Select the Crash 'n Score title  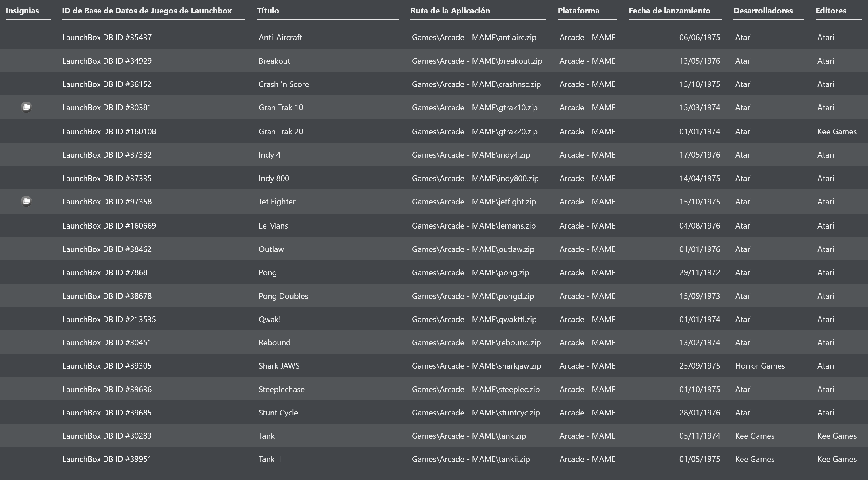click(x=284, y=84)
